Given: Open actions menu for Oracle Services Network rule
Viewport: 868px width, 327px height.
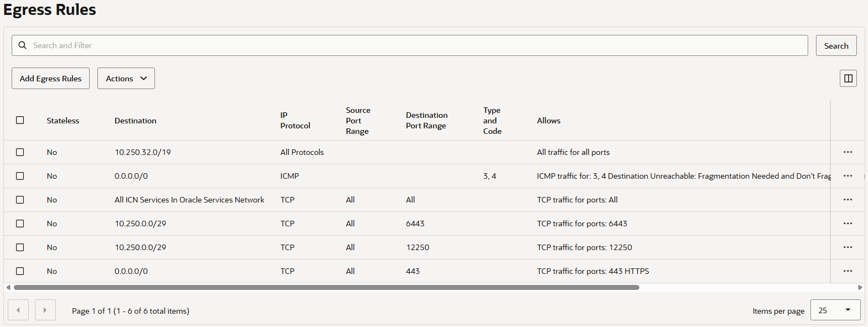Looking at the screenshot, I should click(848, 200).
